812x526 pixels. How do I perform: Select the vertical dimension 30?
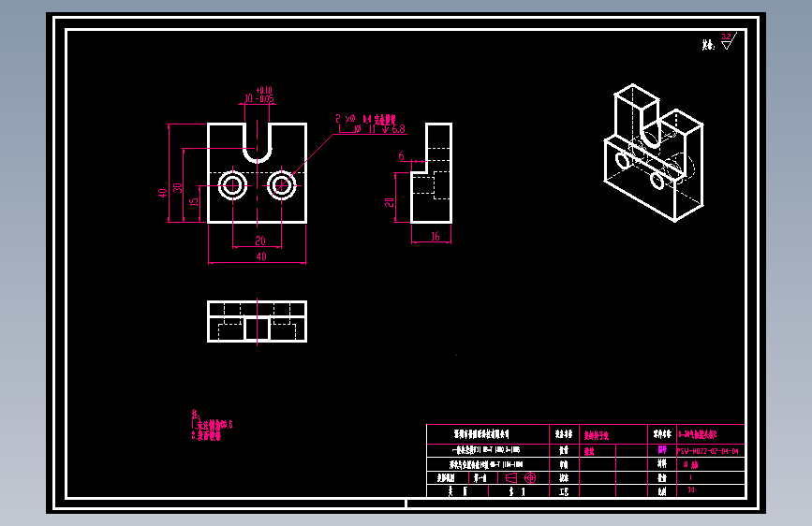click(x=178, y=187)
